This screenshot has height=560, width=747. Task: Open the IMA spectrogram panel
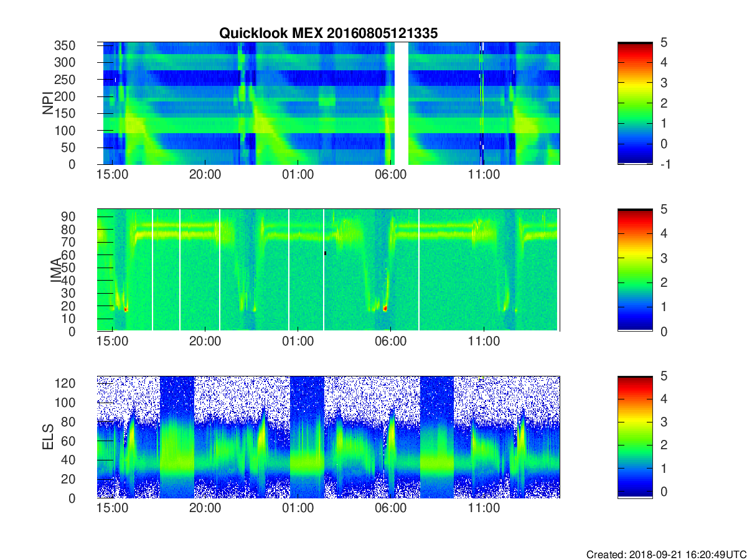point(329,270)
